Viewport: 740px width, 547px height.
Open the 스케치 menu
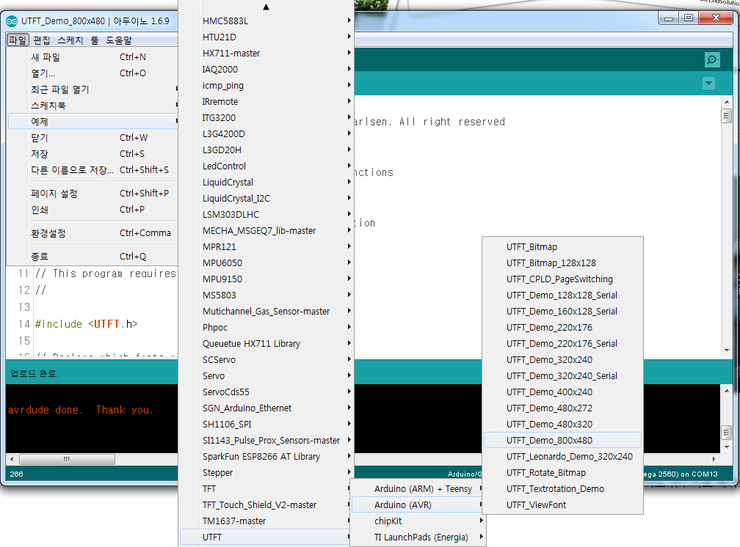(70, 40)
